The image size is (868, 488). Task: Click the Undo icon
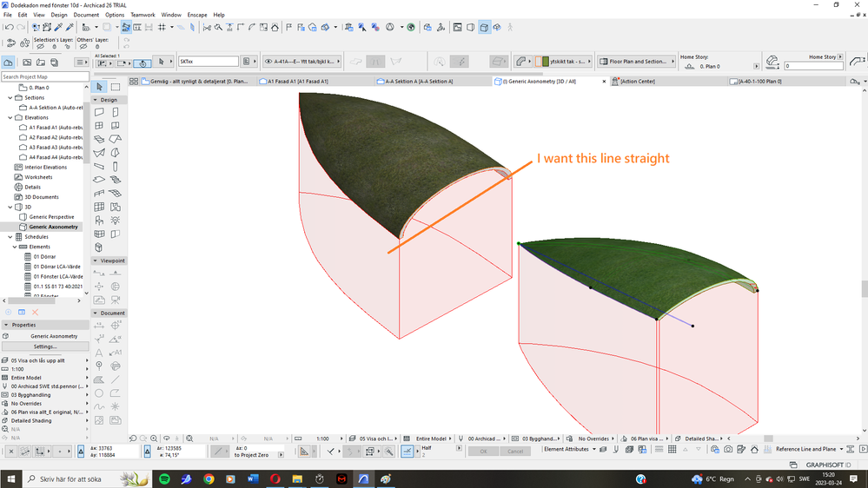click(9, 27)
